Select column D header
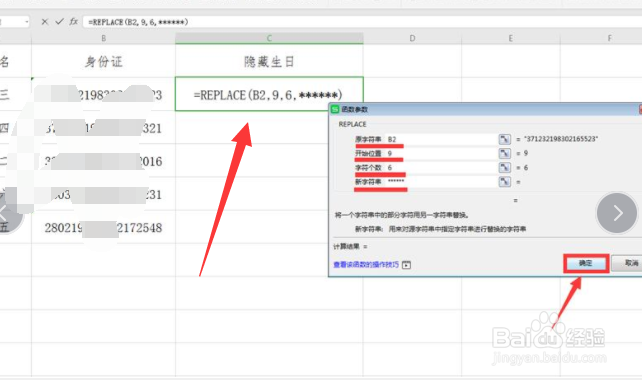Image resolution: width=642 pixels, height=380 pixels. [x=412, y=38]
